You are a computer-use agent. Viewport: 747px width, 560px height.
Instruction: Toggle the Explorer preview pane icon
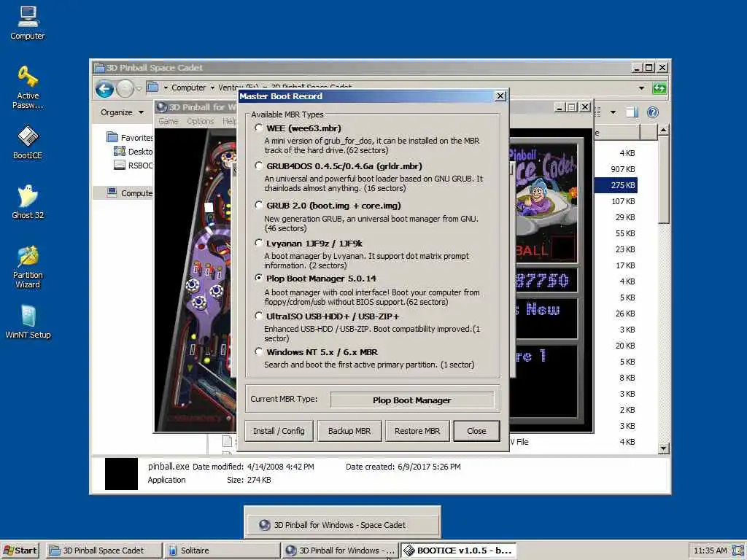click(x=632, y=112)
